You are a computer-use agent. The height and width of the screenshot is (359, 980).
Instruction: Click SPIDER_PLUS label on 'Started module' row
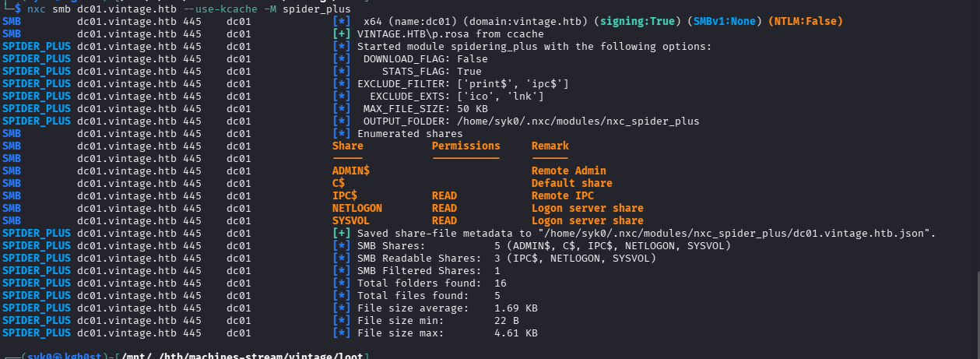click(x=37, y=46)
